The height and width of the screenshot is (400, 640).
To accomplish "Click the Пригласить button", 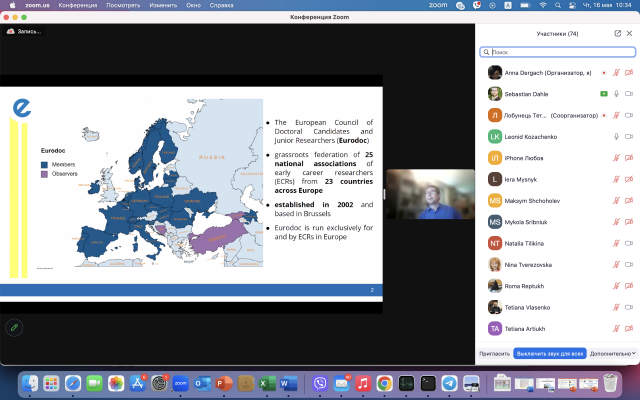I will (x=495, y=353).
